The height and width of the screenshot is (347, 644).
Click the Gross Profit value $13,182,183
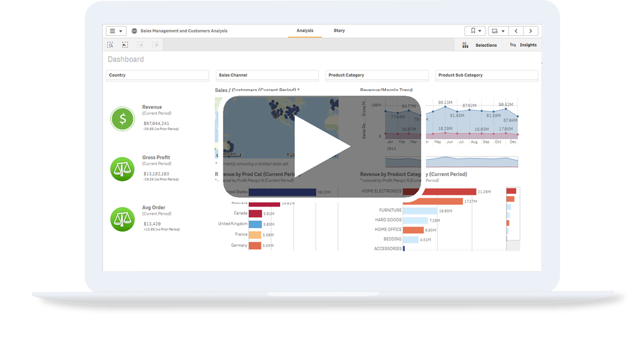[156, 174]
